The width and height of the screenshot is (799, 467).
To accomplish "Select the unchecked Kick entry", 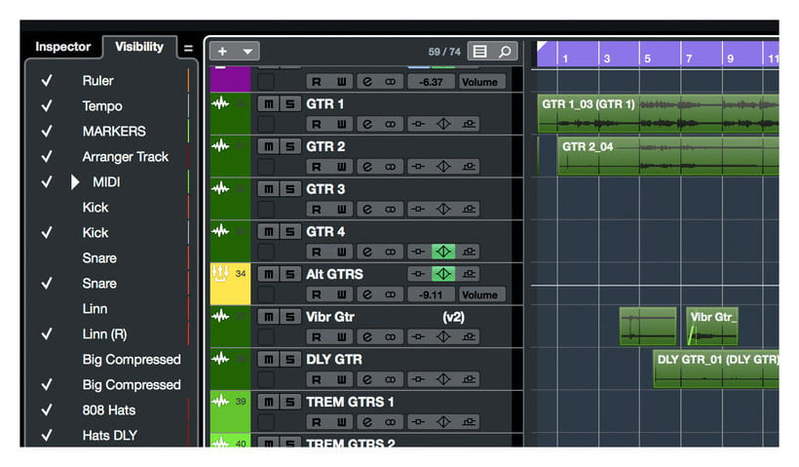I will (x=95, y=207).
